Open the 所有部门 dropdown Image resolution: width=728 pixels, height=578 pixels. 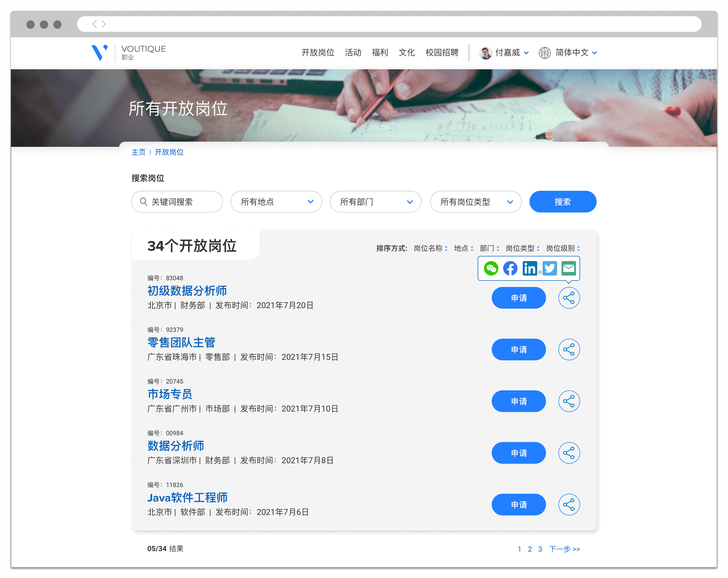point(375,202)
